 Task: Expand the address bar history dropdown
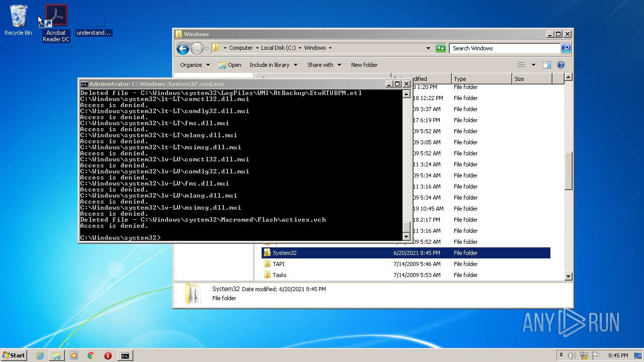428,48
